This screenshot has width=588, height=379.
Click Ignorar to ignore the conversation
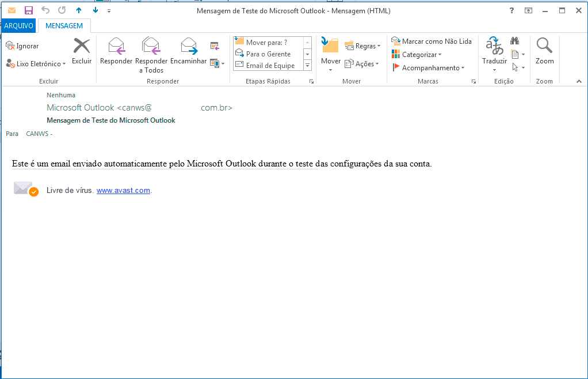[22, 46]
